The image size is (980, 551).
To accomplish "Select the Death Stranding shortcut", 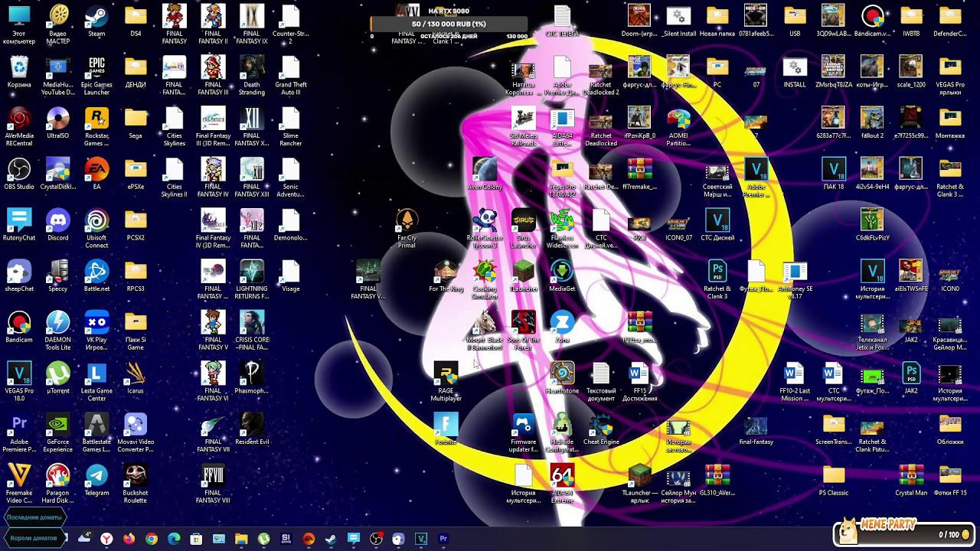I will tap(251, 75).
